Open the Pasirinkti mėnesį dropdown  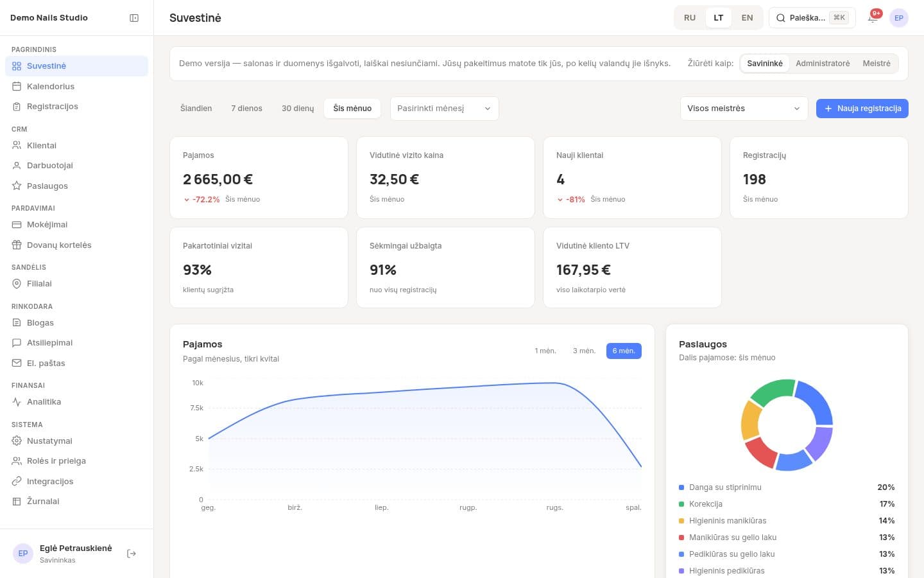[444, 109]
